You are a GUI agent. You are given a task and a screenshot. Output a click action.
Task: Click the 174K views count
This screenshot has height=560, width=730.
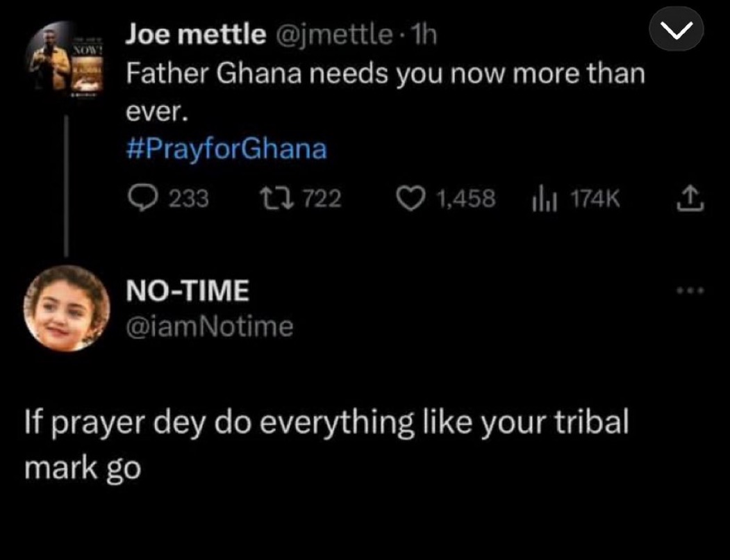click(594, 199)
